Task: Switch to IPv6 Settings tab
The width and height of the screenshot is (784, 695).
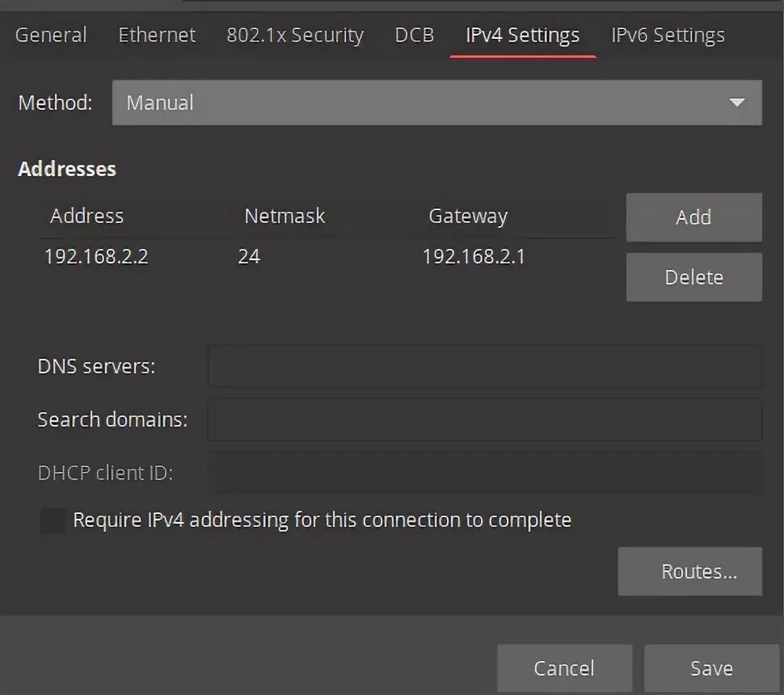Action: pos(668,35)
